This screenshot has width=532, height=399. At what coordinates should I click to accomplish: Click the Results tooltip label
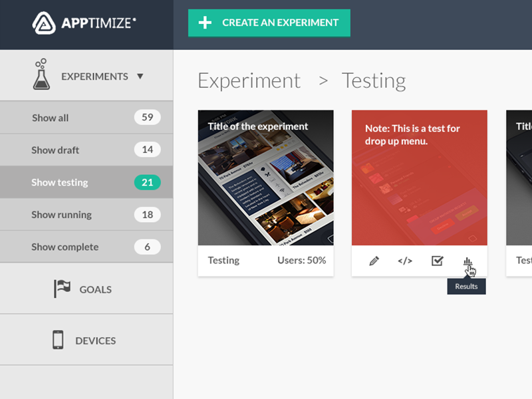(x=466, y=287)
